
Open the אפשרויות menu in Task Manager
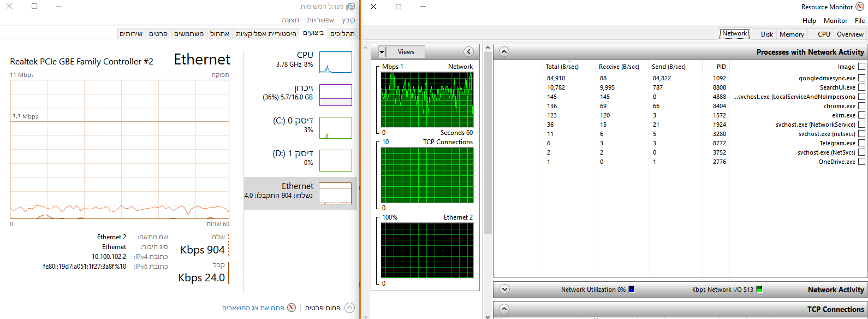tap(320, 20)
